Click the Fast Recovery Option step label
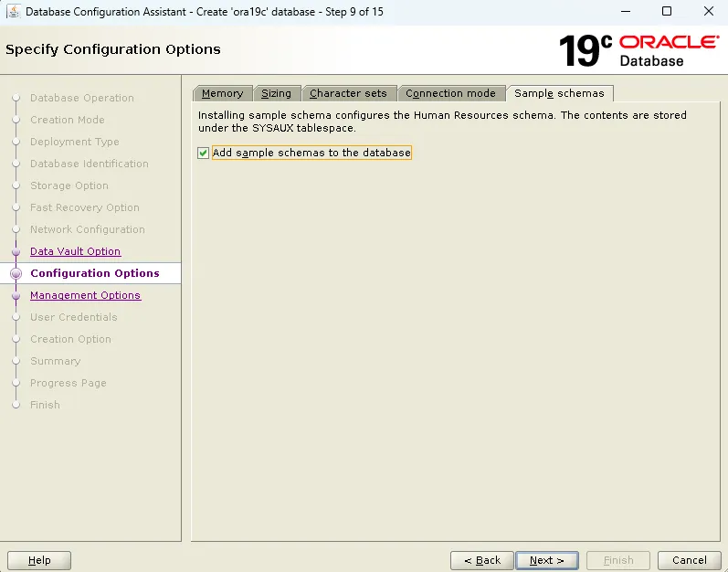Viewport: 728px width, 572px height. (x=85, y=207)
